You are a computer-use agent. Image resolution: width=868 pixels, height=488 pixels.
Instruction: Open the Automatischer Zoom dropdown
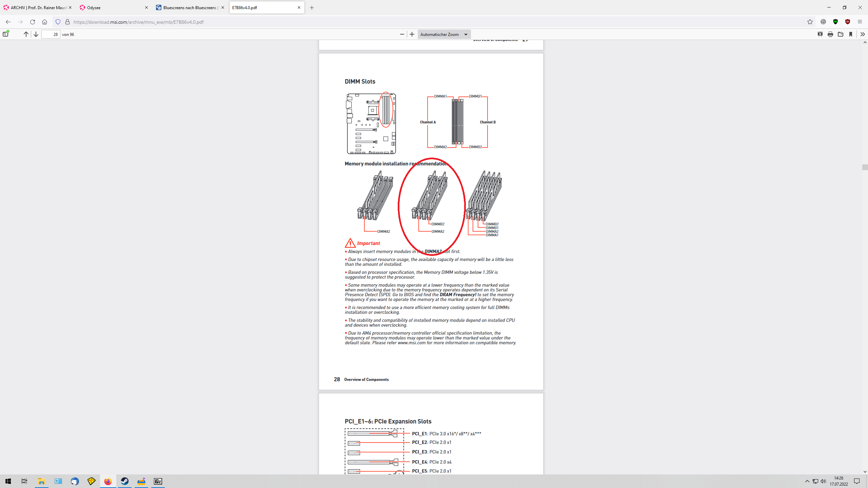pos(444,34)
